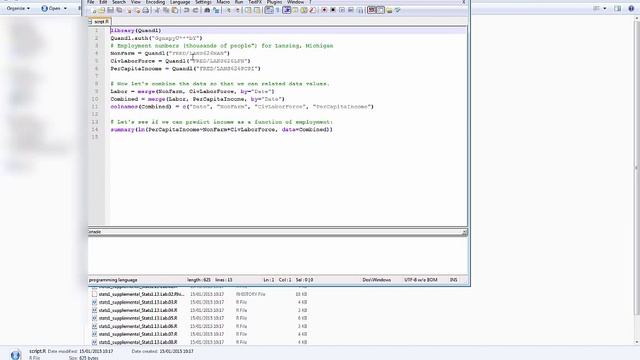The width and height of the screenshot is (640, 360).
Task: Undo the last edit via toolbar
Action: (x=186, y=10)
